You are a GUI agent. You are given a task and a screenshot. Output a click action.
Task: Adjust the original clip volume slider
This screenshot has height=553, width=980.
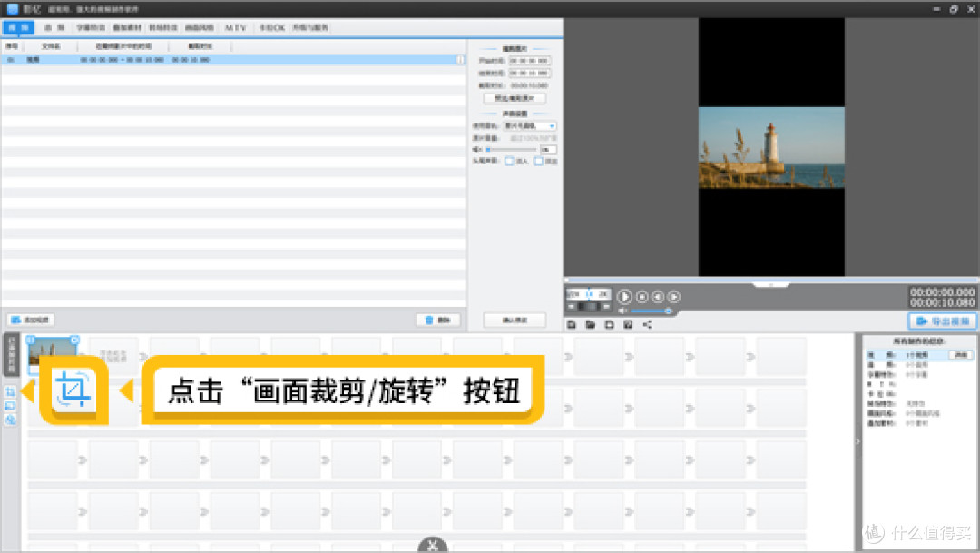click(x=511, y=150)
